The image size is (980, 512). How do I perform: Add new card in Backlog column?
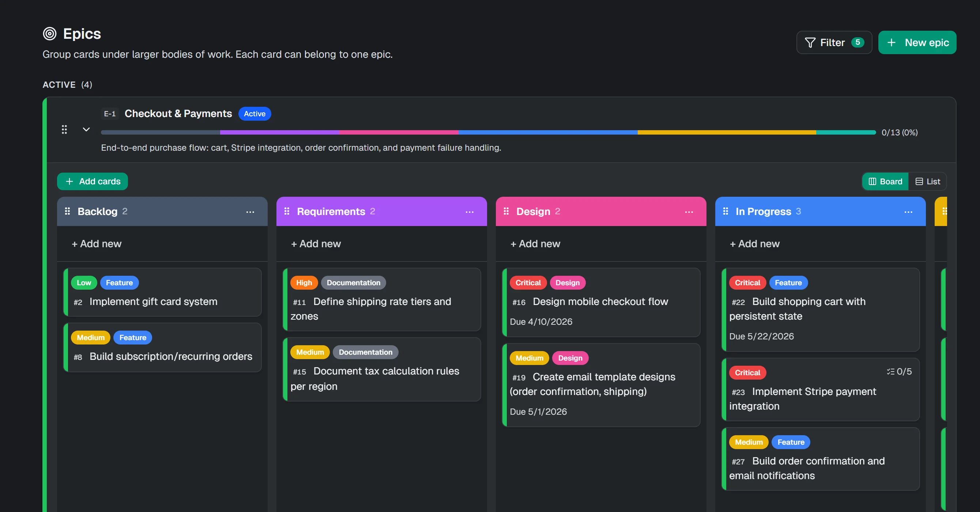(x=97, y=244)
